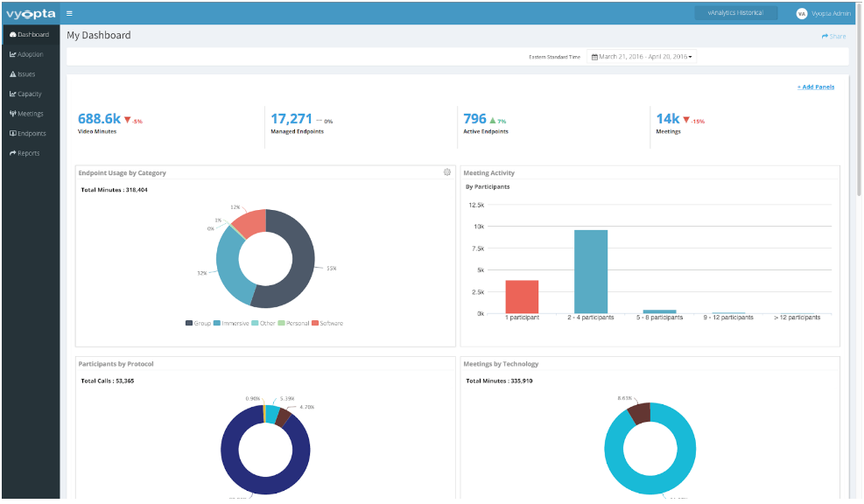Click the Eastern Standard Time label
The image size is (864, 504).
coord(554,57)
